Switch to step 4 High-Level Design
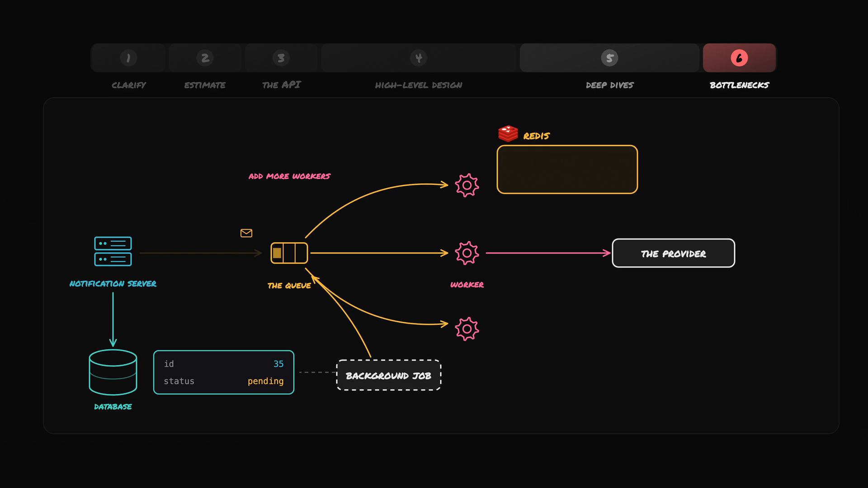 point(419,58)
